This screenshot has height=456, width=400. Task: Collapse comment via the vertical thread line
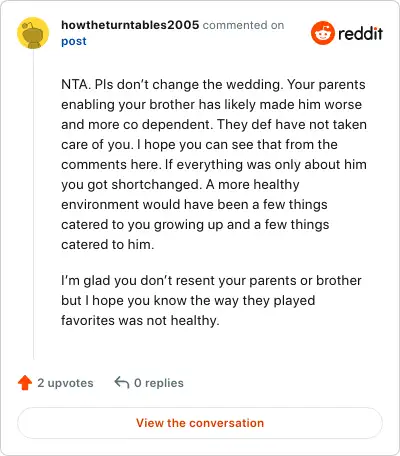click(33, 204)
